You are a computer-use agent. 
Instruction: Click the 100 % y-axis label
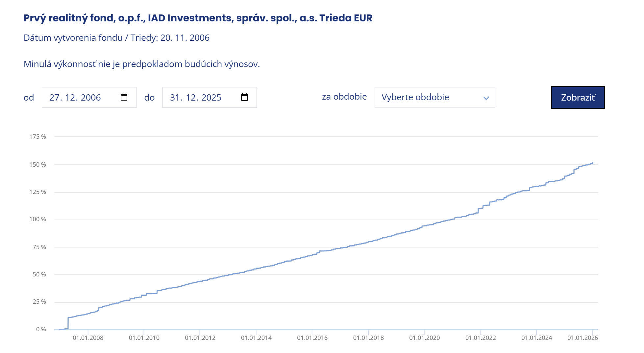[x=37, y=219]
